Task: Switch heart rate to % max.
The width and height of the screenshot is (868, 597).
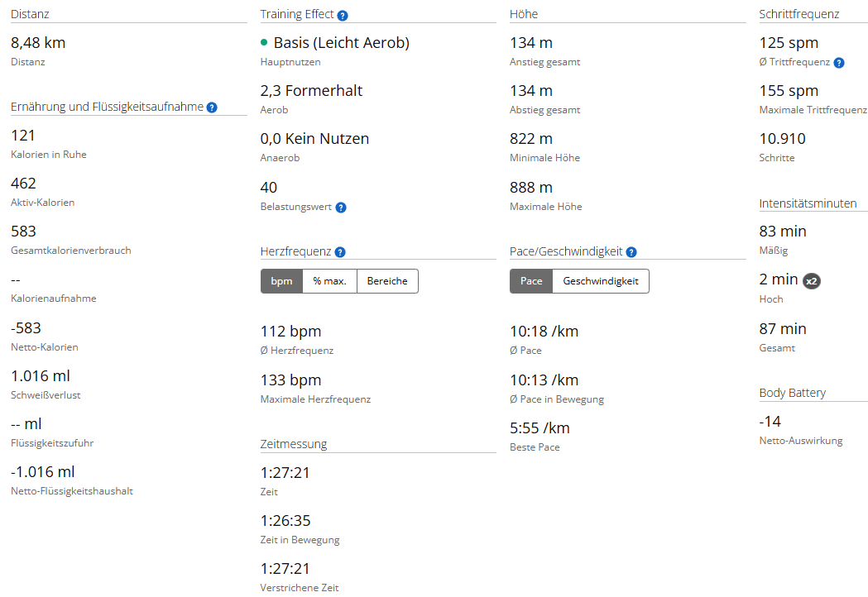Action: 330,281
